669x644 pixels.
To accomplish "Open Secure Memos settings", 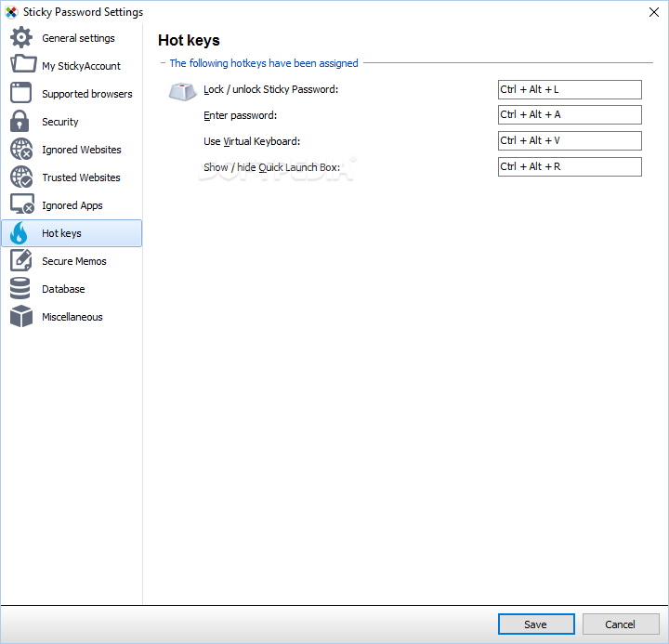I will [73, 261].
